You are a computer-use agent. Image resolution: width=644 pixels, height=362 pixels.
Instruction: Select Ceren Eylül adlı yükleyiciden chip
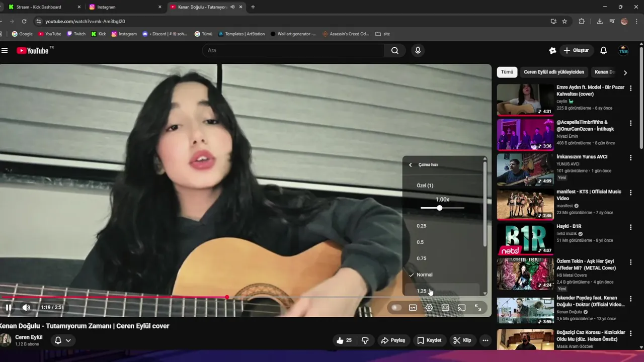click(554, 72)
